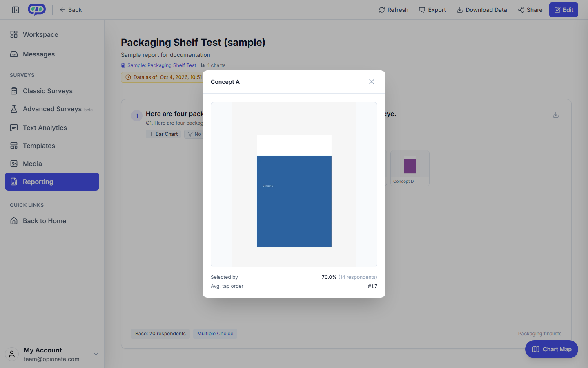The image size is (588, 368).
Task: Select the Concept D thumbnail card
Action: coord(410,168)
